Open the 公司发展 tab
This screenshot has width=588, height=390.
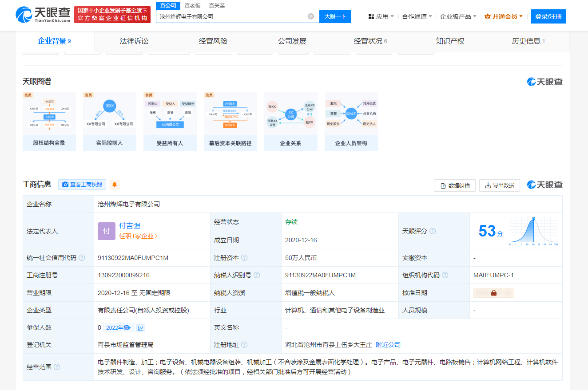coord(292,41)
